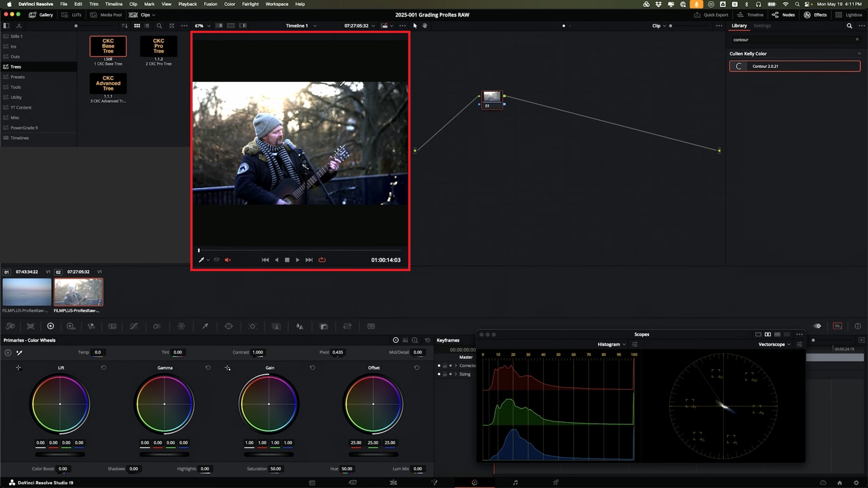Open the Lightbox view button

849,15
